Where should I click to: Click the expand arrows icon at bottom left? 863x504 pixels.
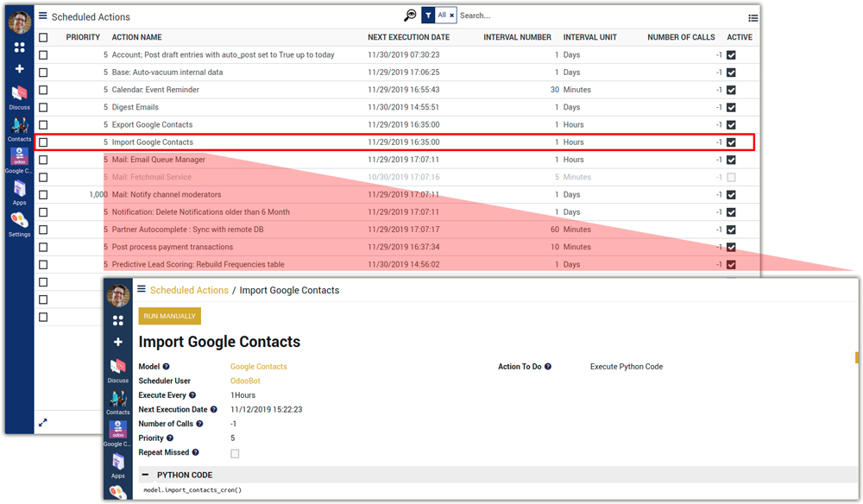(43, 422)
